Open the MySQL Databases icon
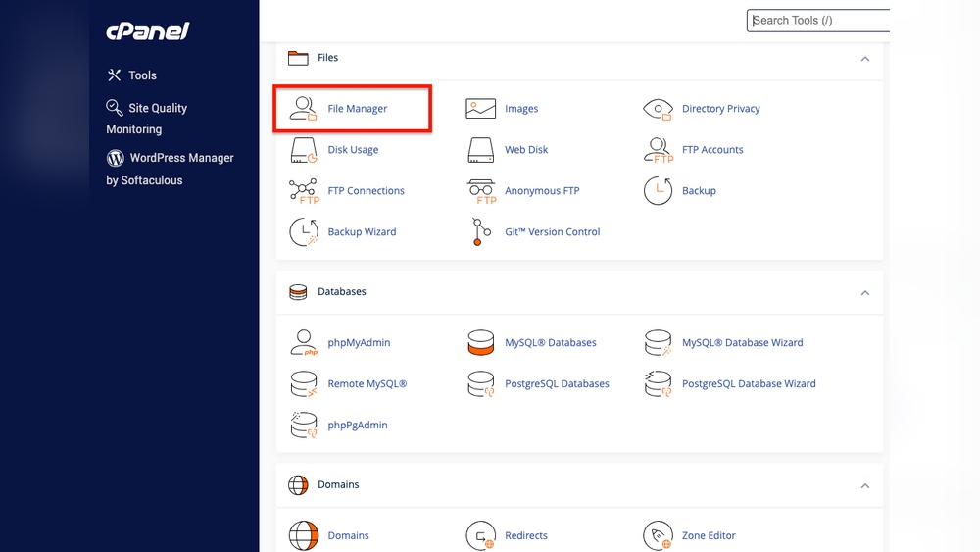This screenshot has height=552, width=980. 480,342
